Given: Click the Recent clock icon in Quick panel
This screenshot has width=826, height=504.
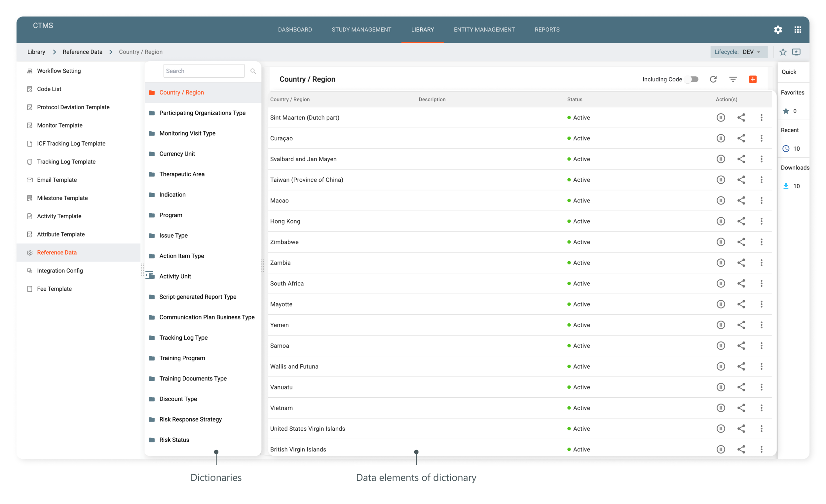Looking at the screenshot, I should [x=786, y=149].
